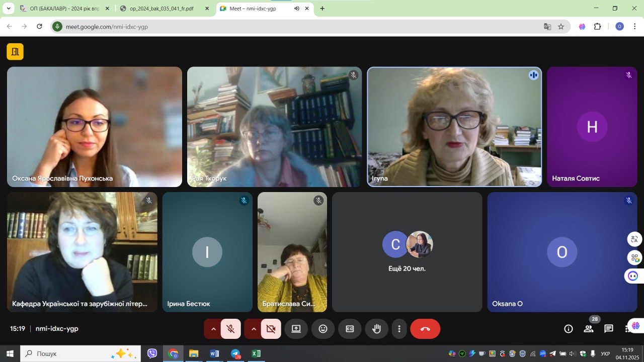Open Excel from the Windows taskbar
The height and width of the screenshot is (362, 644).
pos(256,353)
